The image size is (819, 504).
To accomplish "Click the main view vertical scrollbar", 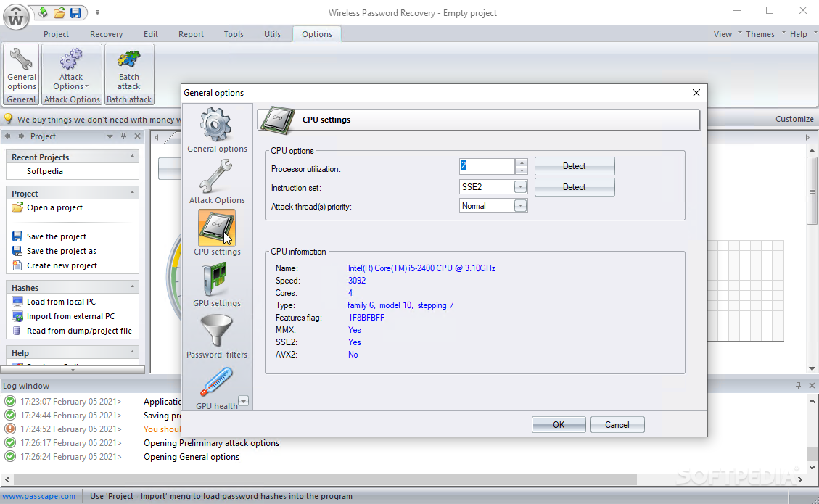I will click(812, 191).
